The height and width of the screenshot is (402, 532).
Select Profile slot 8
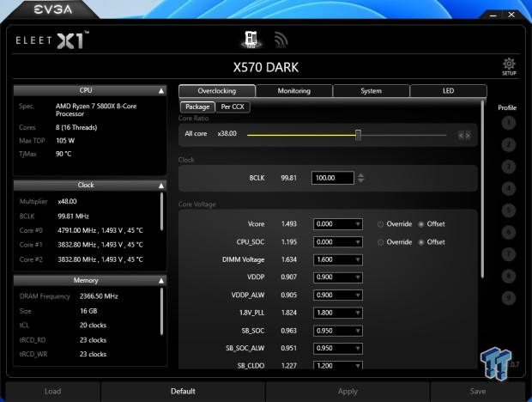[508, 276]
